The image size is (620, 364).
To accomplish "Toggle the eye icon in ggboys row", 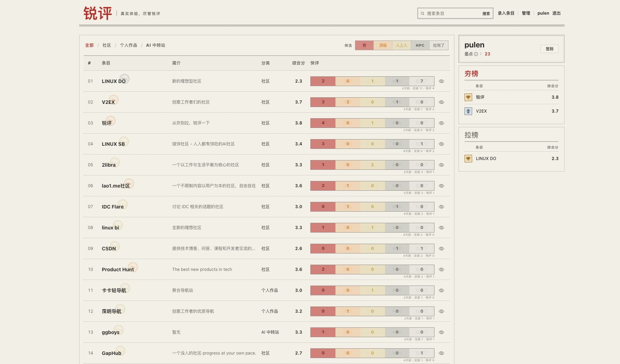I will (441, 332).
